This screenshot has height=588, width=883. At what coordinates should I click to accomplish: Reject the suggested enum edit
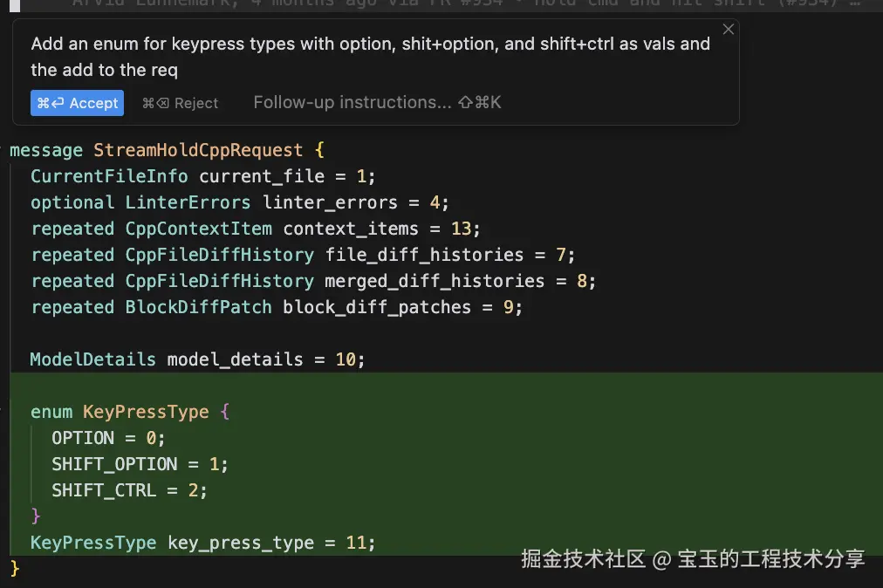click(x=181, y=103)
